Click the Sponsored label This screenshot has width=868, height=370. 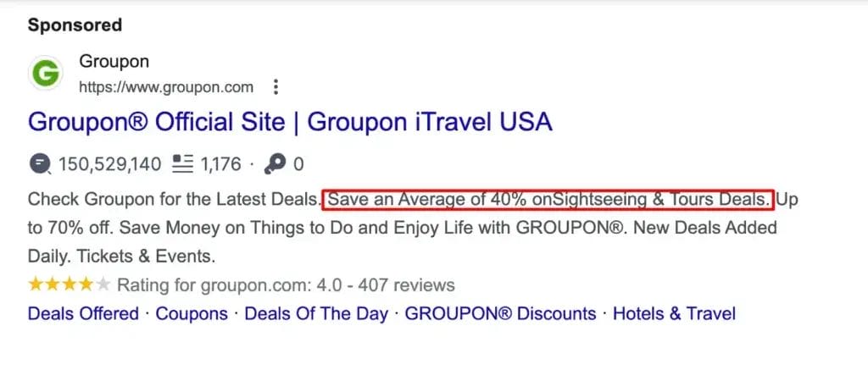coord(75,25)
